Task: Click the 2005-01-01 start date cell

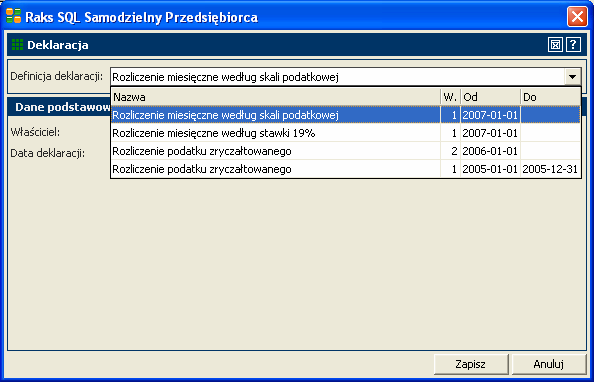Action: point(490,169)
